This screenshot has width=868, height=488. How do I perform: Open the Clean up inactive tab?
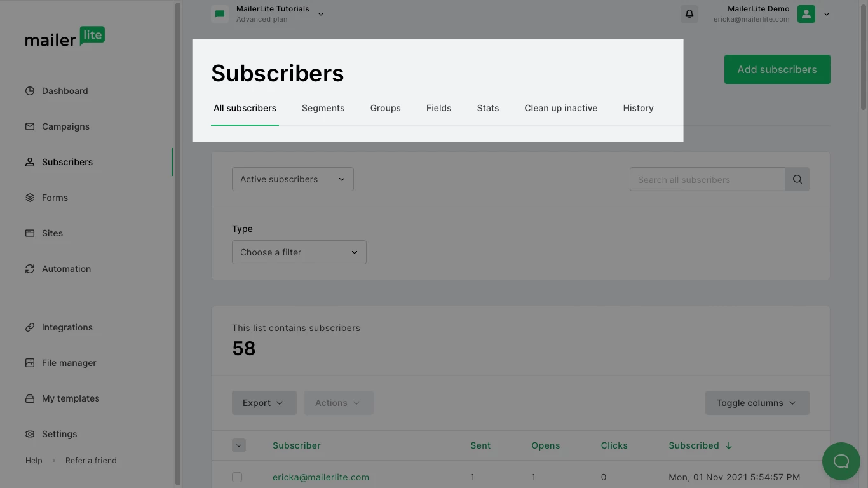coord(560,109)
